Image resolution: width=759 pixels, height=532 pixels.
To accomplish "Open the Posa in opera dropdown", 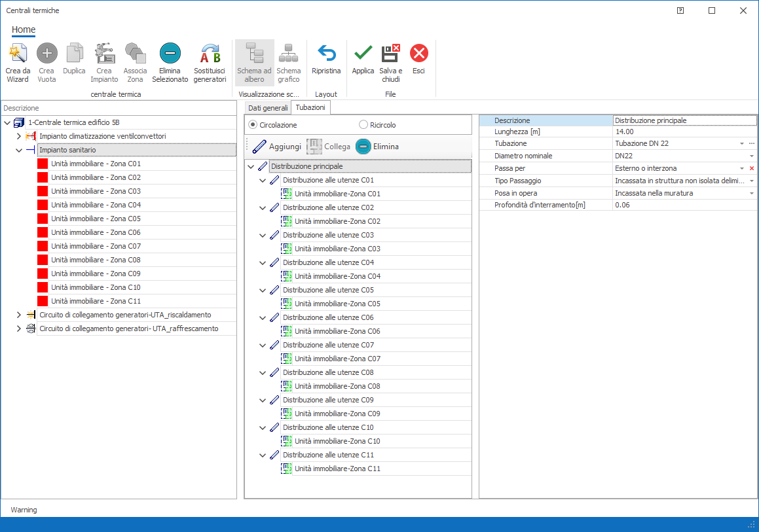I will [752, 193].
